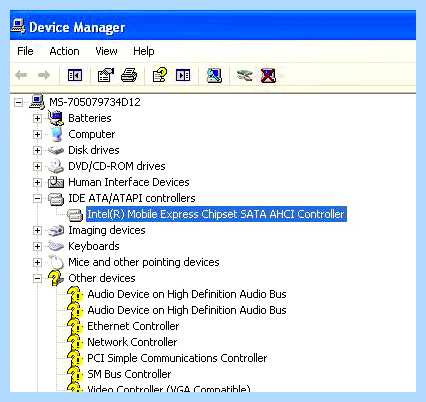This screenshot has width=426, height=402.
Task: Open Properties from the toolbar icon
Action: click(106, 75)
